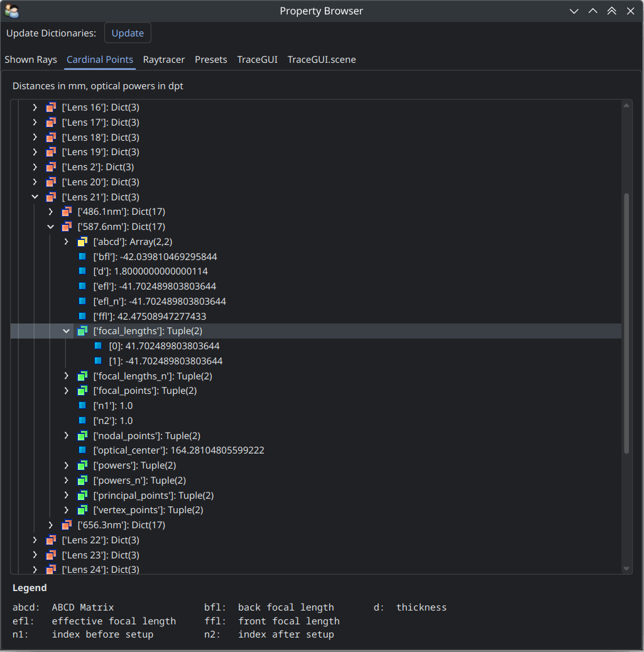Open the Presets tab
The width and height of the screenshot is (644, 652).
click(x=211, y=60)
